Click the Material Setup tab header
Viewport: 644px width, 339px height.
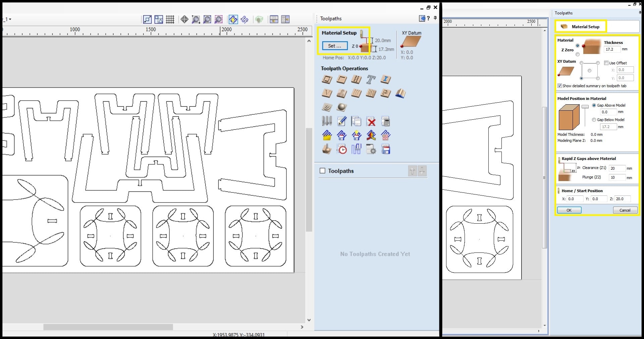(x=581, y=26)
